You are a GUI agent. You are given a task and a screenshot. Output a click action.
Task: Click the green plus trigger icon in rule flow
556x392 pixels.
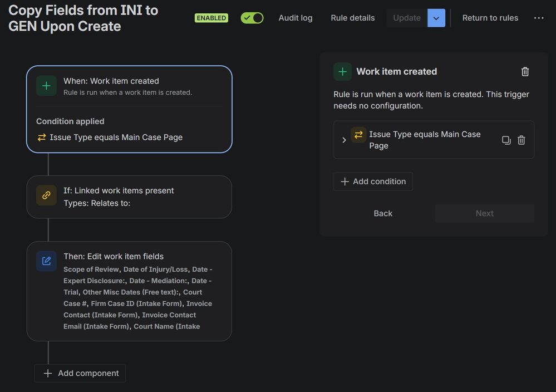click(x=46, y=86)
